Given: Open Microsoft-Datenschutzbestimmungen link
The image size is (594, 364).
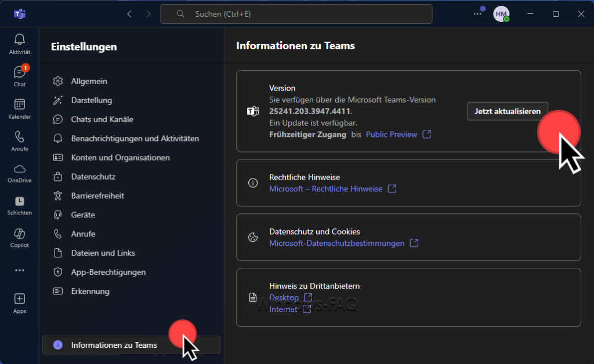Looking at the screenshot, I should pos(337,243).
